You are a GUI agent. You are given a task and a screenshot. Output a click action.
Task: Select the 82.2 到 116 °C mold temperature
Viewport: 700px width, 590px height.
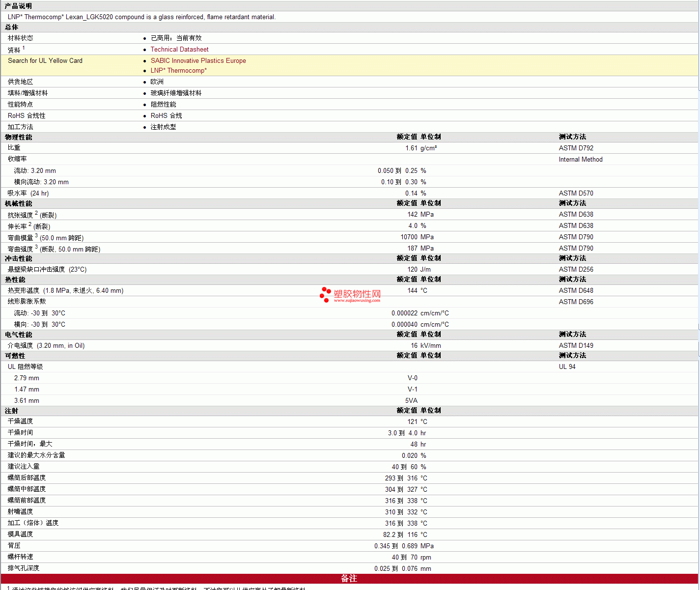point(405,535)
